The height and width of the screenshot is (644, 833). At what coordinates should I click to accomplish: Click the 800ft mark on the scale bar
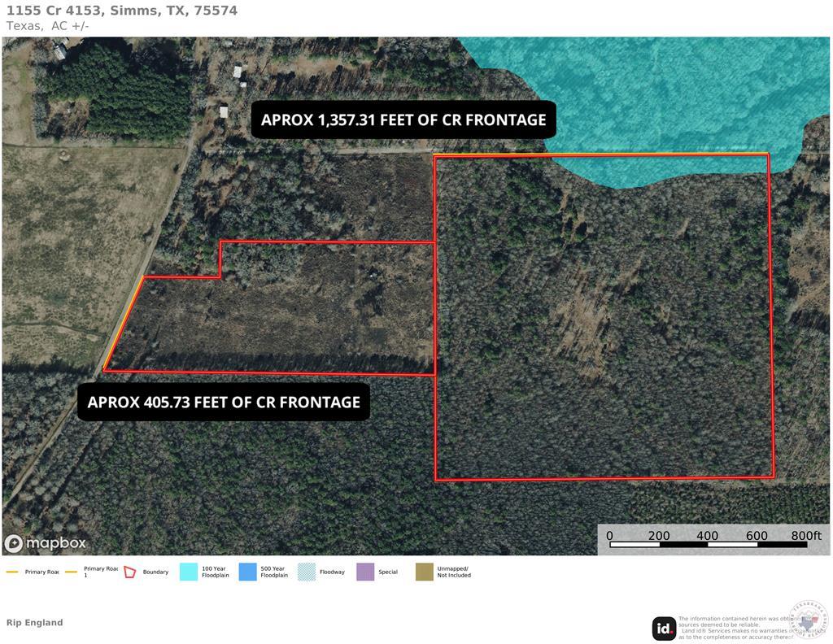point(806,537)
